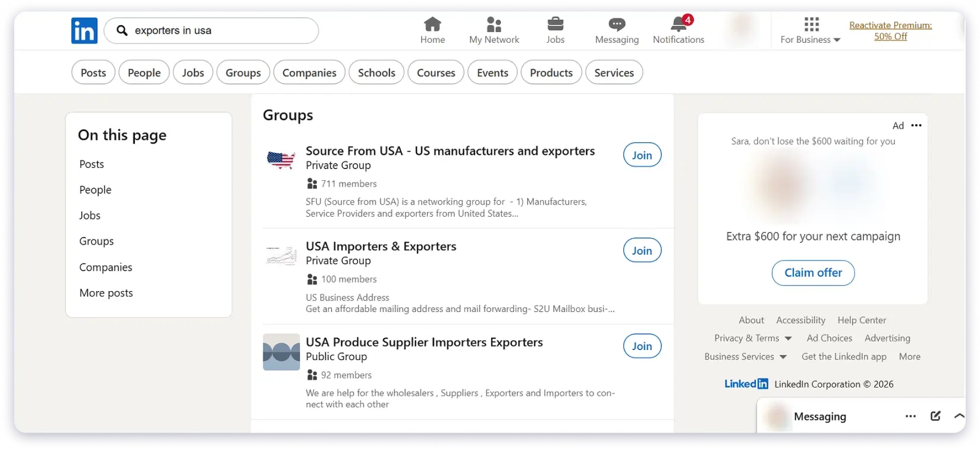
Task: Open the For Business grid icon
Action: [811, 24]
